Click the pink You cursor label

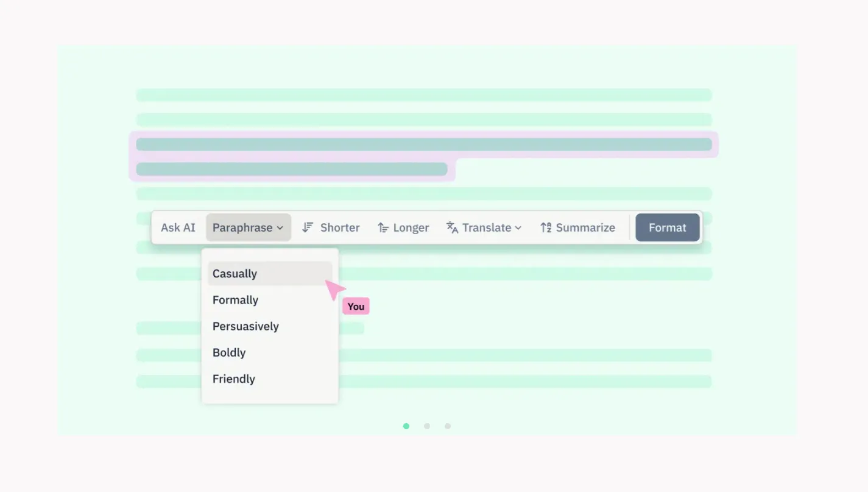coord(356,305)
